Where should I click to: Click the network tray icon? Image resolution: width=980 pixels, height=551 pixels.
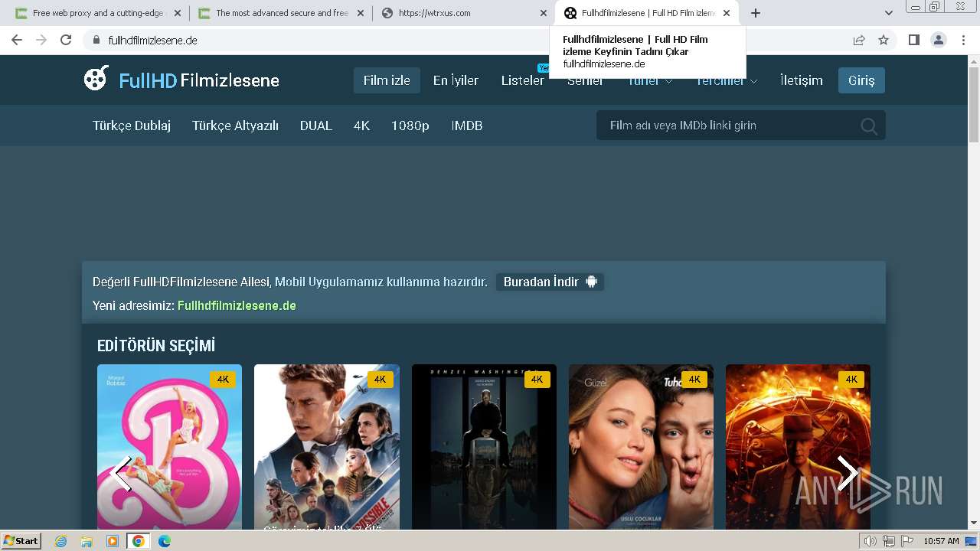coord(888,541)
